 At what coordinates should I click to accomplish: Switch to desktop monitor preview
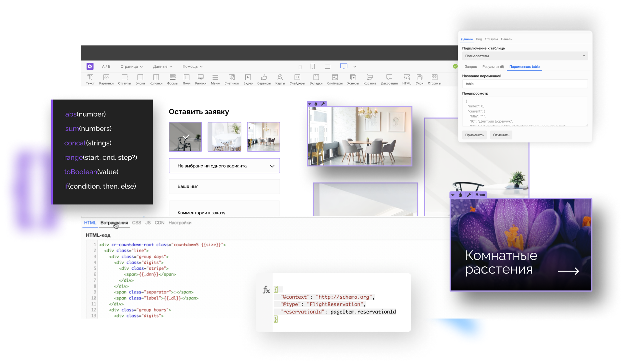344,66
